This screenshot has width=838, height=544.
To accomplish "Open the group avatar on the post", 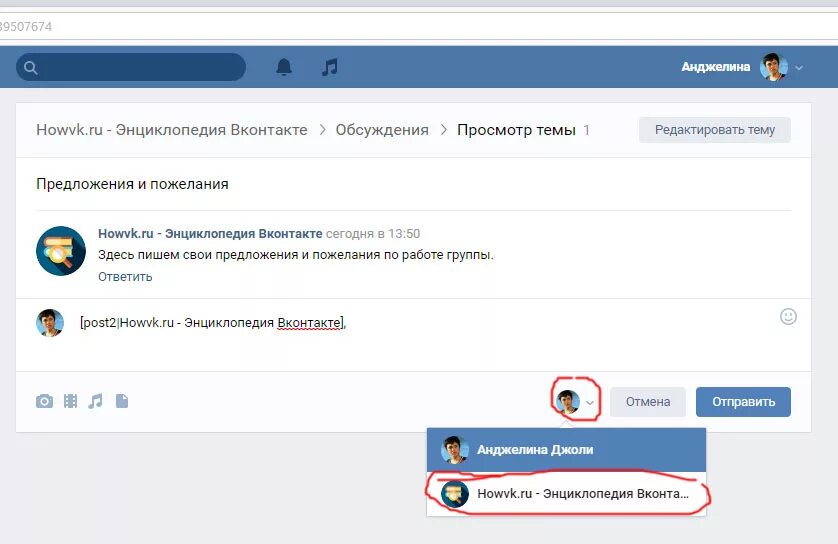I will [61, 251].
